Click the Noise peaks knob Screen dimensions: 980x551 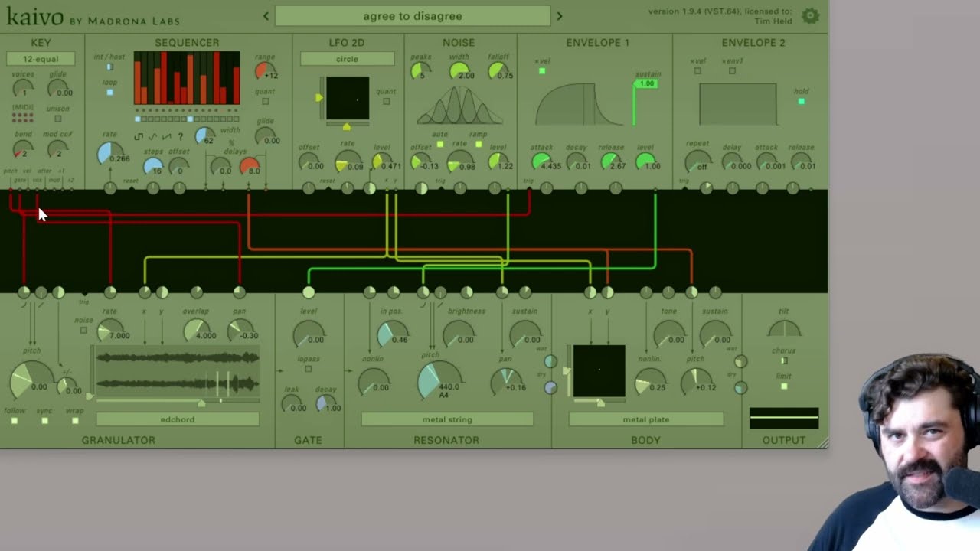(420, 71)
